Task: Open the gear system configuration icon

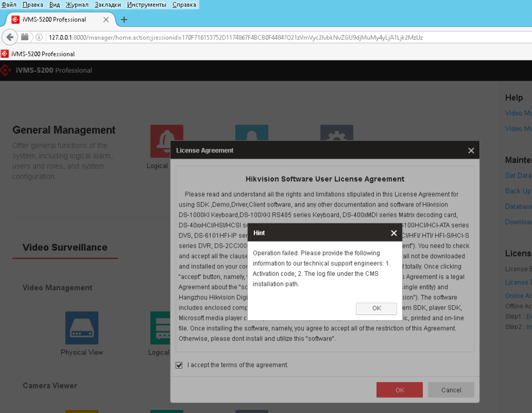Action: [337, 133]
